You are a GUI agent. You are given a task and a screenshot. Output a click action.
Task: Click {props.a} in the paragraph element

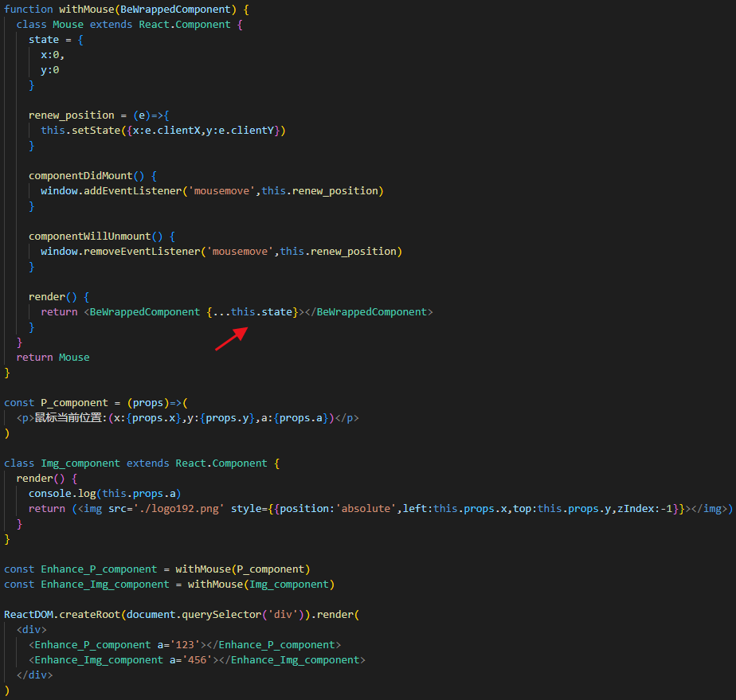click(x=301, y=418)
